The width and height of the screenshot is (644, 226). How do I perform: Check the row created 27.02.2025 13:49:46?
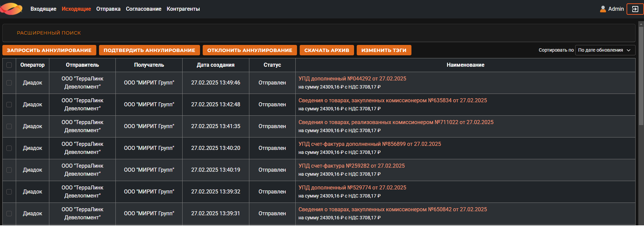9,83
